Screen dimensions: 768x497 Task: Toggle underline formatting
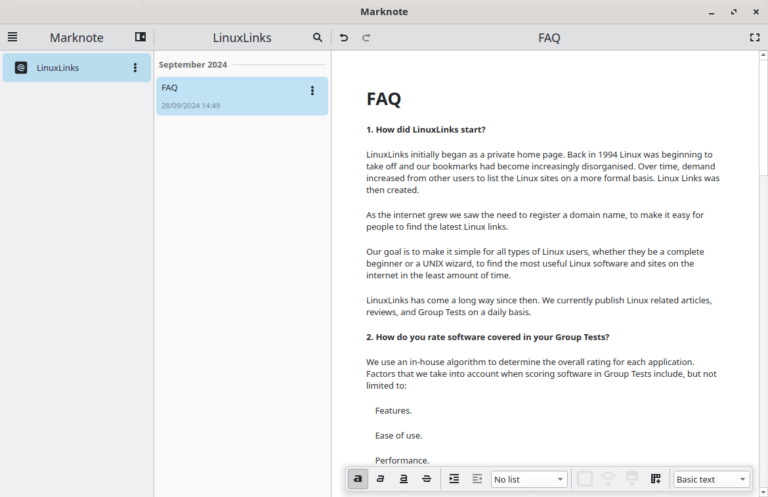pos(403,478)
